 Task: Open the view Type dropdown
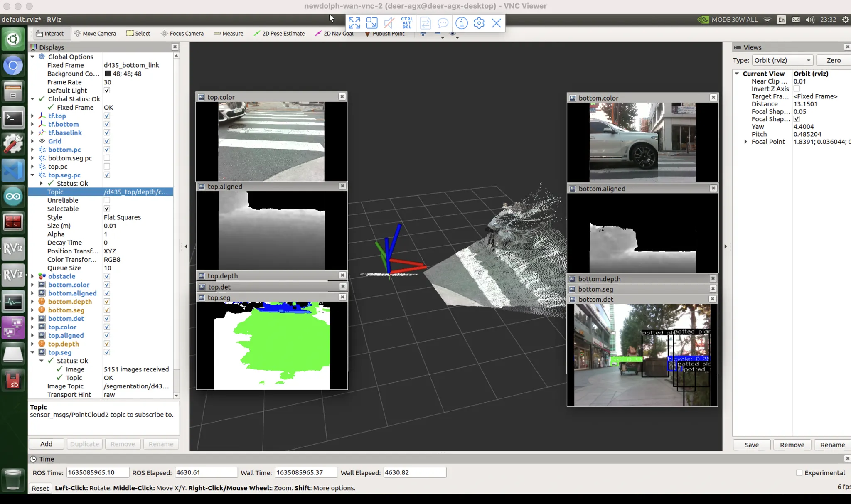tap(782, 60)
